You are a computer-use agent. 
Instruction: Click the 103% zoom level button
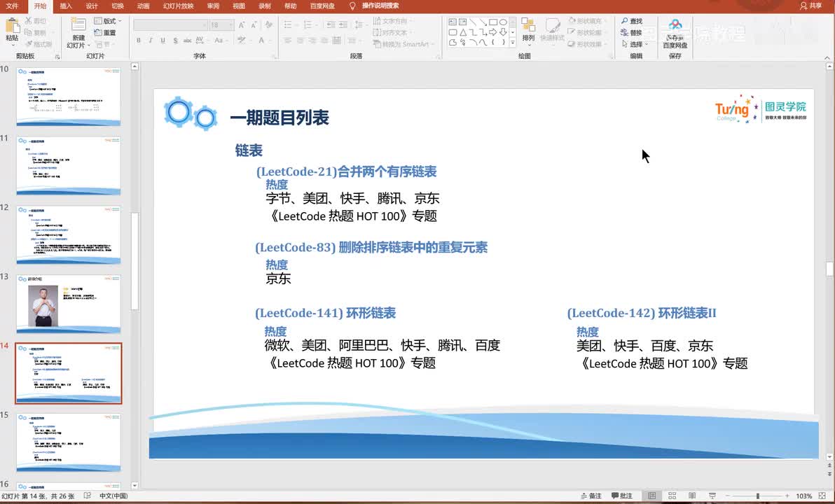(803, 496)
